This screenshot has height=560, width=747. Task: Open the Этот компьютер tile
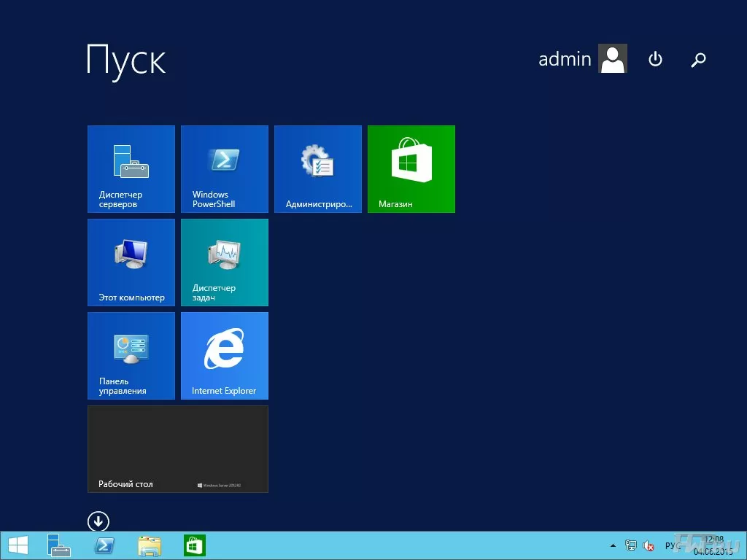pyautogui.click(x=131, y=262)
